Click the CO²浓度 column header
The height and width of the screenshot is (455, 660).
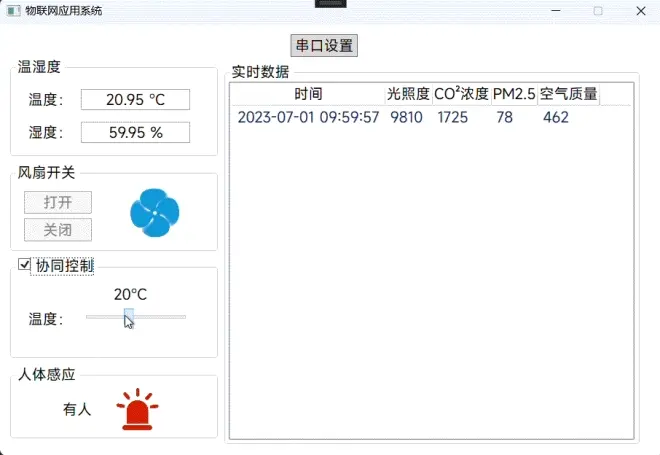(461, 94)
